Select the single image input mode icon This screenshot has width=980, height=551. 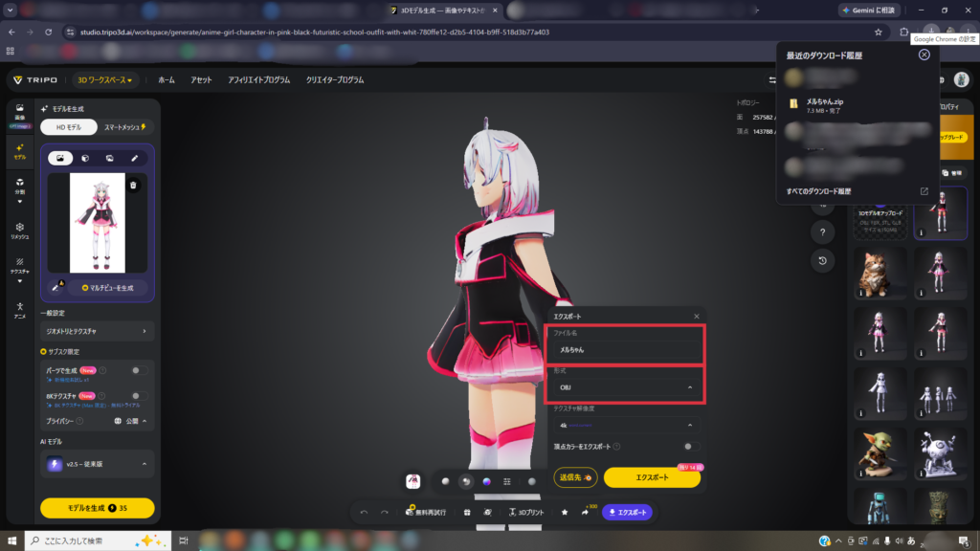point(60,158)
